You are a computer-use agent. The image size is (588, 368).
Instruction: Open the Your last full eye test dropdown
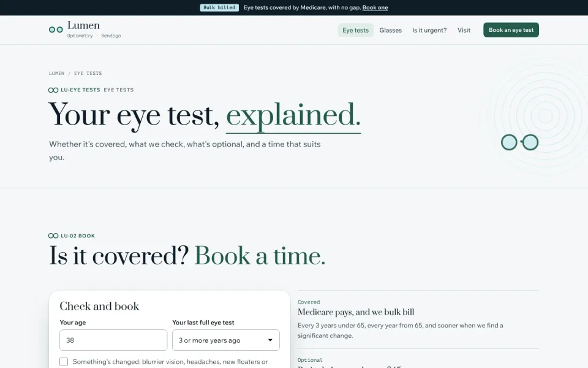226,340
